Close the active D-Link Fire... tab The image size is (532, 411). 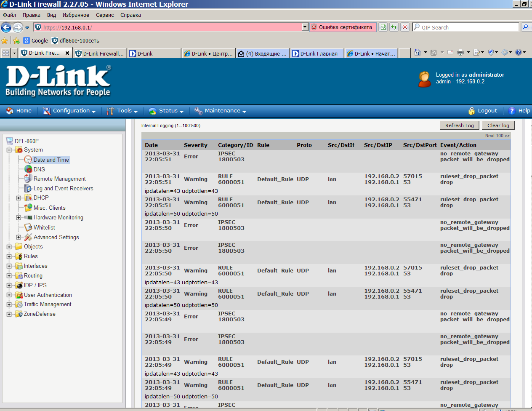click(68, 53)
